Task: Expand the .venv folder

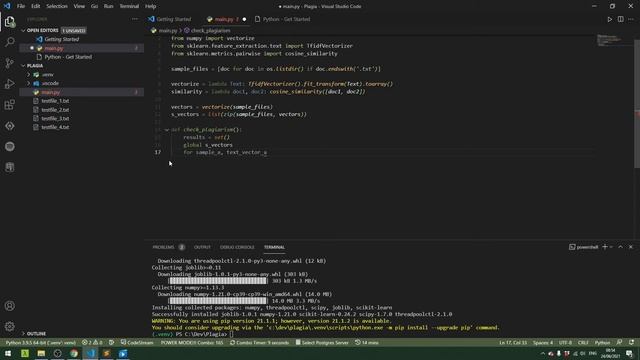Action: (48, 75)
